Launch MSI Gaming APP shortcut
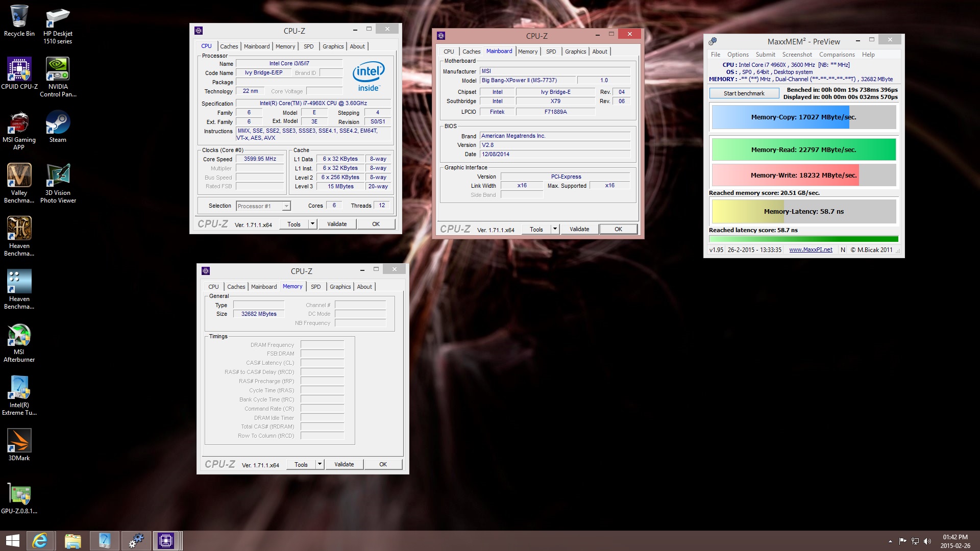 point(19,131)
